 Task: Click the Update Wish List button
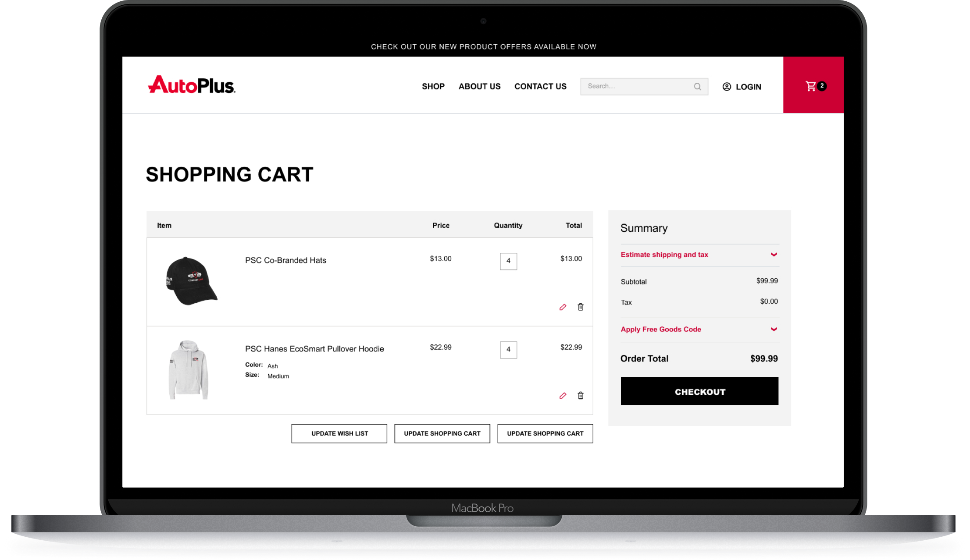[x=339, y=433]
